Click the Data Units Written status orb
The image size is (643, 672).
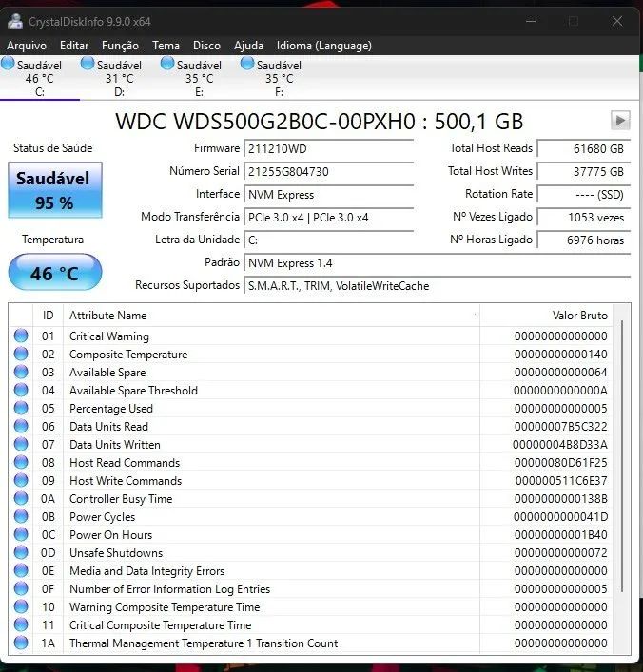(21, 444)
